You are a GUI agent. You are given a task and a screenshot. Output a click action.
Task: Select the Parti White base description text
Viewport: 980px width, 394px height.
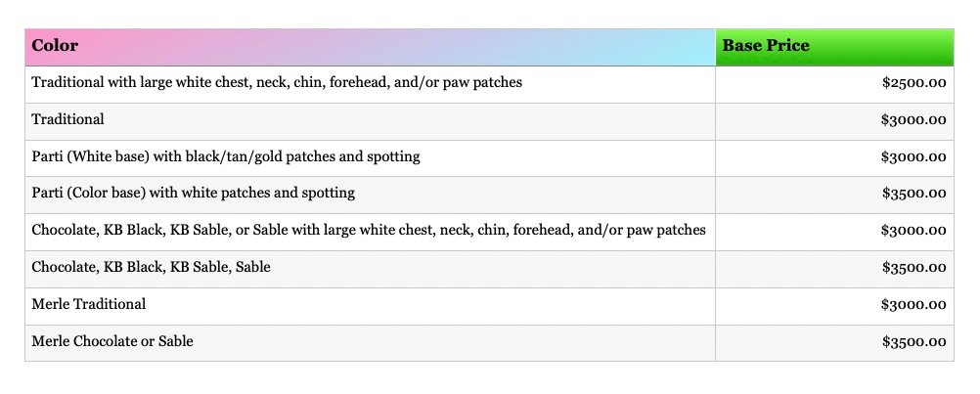pos(226,156)
